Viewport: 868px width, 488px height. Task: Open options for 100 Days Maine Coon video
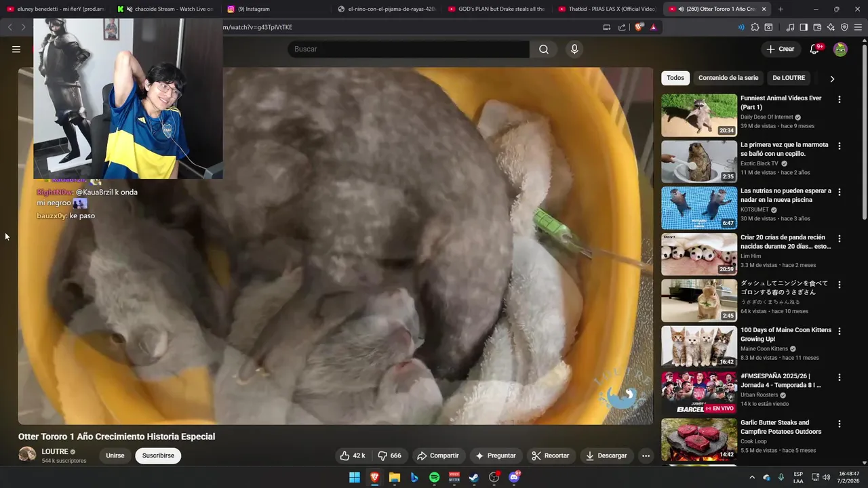pyautogui.click(x=840, y=331)
